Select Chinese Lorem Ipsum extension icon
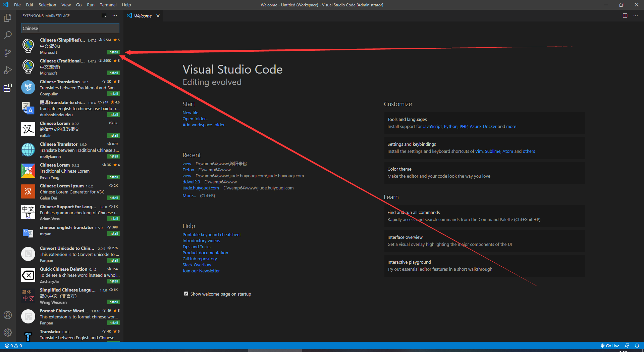The width and height of the screenshot is (644, 352). 28,191
